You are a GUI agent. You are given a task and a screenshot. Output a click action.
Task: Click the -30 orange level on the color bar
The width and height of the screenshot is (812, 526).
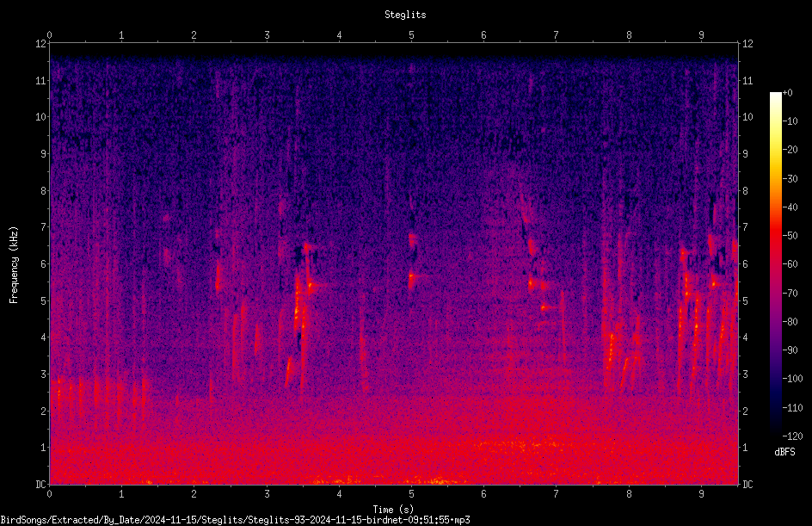click(x=776, y=178)
